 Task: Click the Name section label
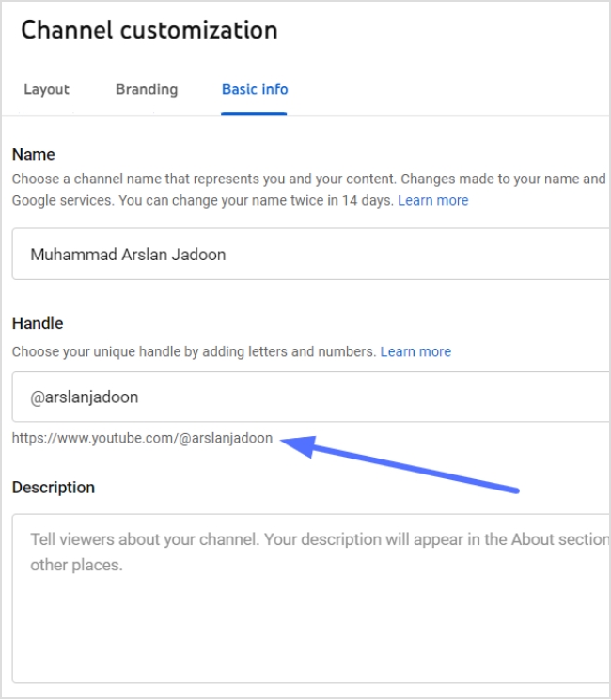coord(34,154)
